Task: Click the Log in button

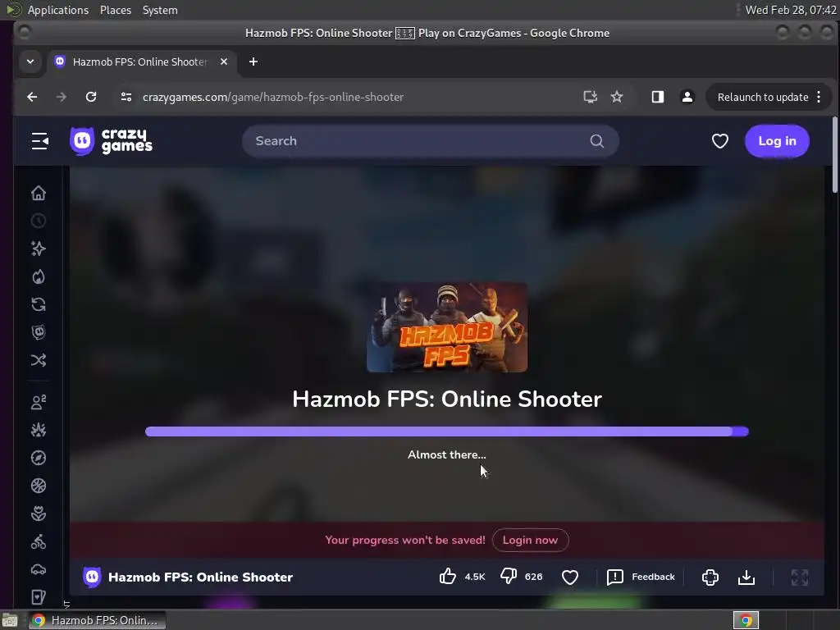Action: (x=777, y=141)
